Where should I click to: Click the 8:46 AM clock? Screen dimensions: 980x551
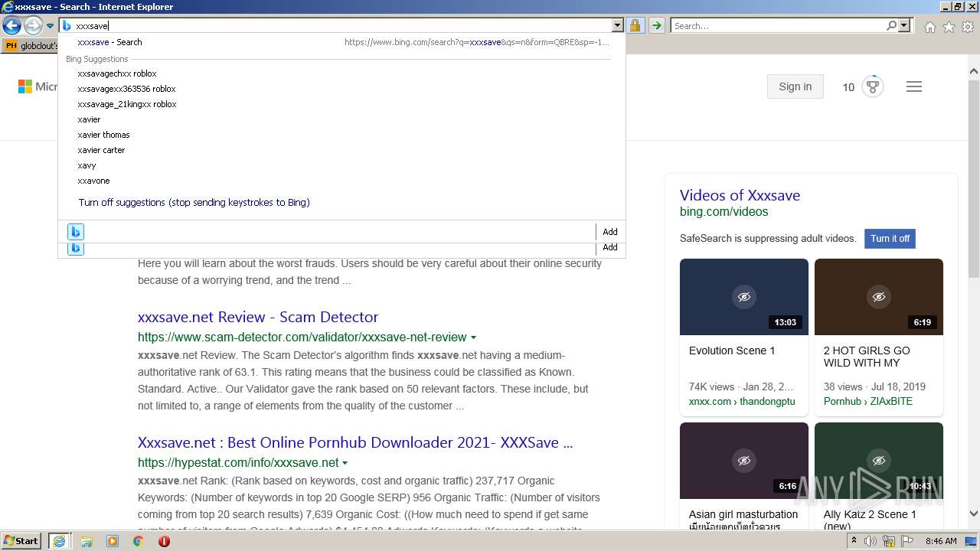pos(941,541)
